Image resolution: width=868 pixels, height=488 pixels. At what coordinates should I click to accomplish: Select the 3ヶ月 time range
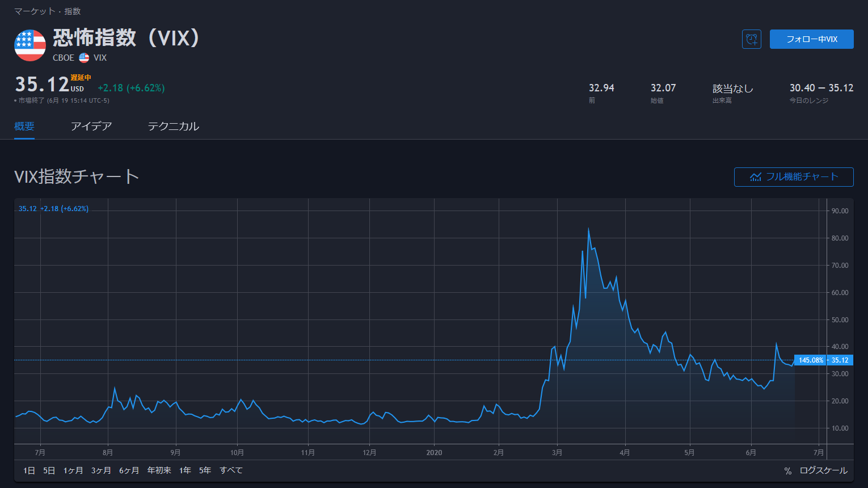(101, 470)
